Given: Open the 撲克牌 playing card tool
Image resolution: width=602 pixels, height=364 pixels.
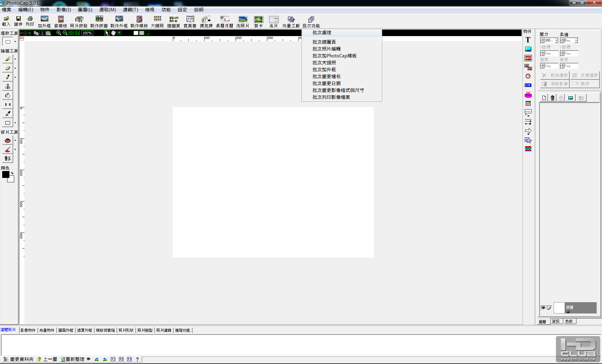Looking at the screenshot, I should click(x=206, y=22).
